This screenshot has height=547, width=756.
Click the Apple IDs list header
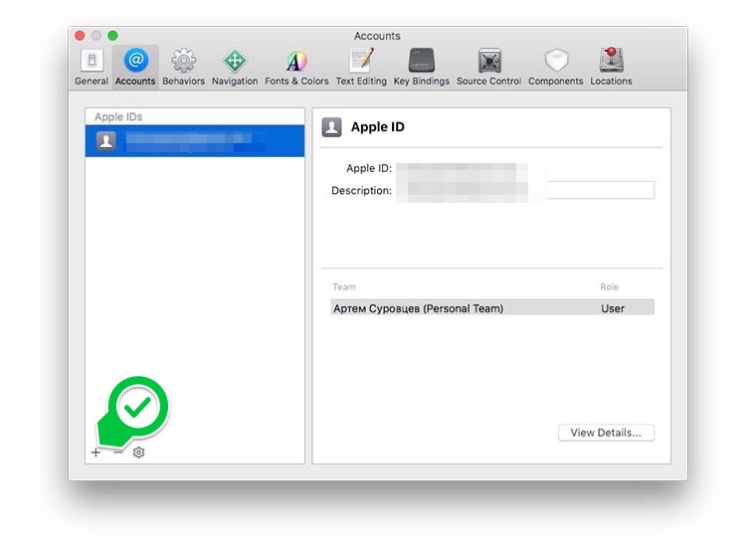[x=118, y=116]
